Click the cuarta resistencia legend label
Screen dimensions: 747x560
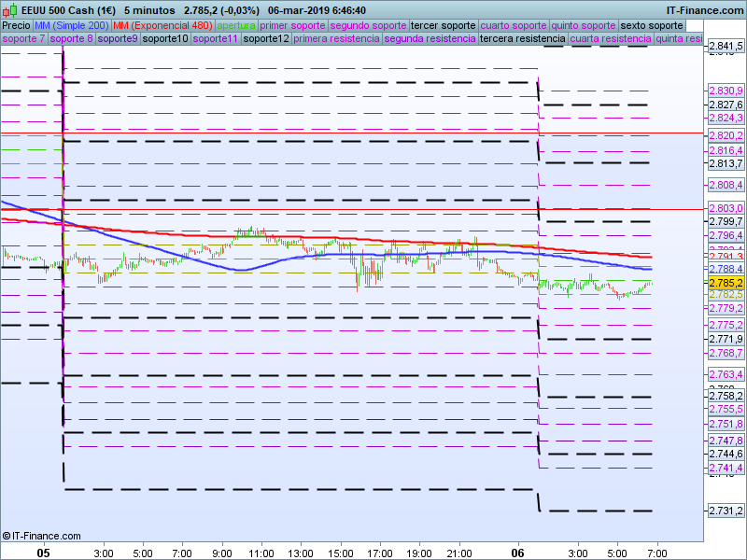(610, 39)
